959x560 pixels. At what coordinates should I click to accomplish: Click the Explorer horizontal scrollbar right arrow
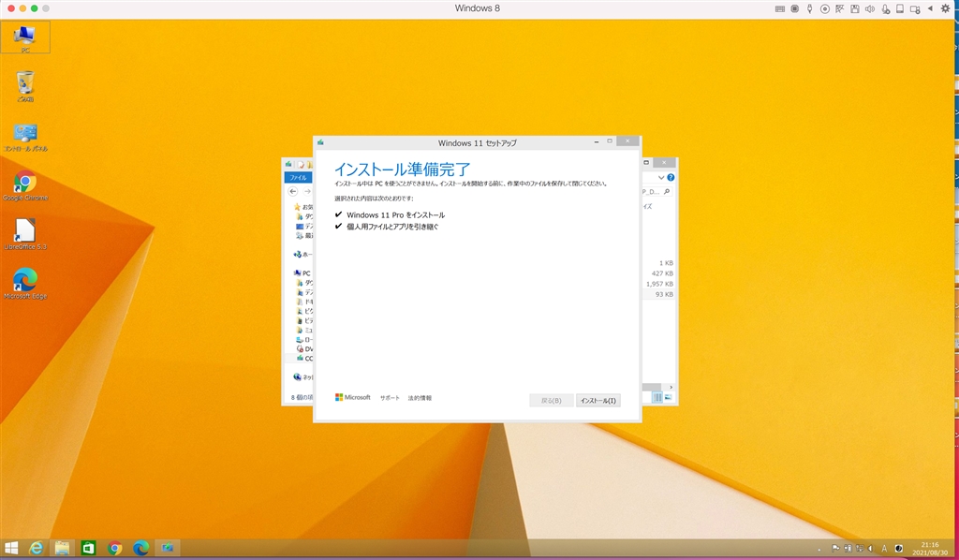coord(671,387)
